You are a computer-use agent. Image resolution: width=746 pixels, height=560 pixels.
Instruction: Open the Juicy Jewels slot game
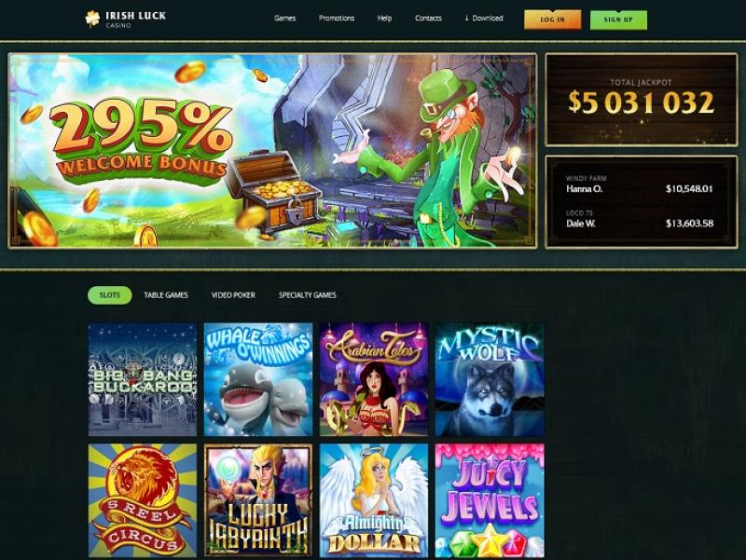pos(490,500)
